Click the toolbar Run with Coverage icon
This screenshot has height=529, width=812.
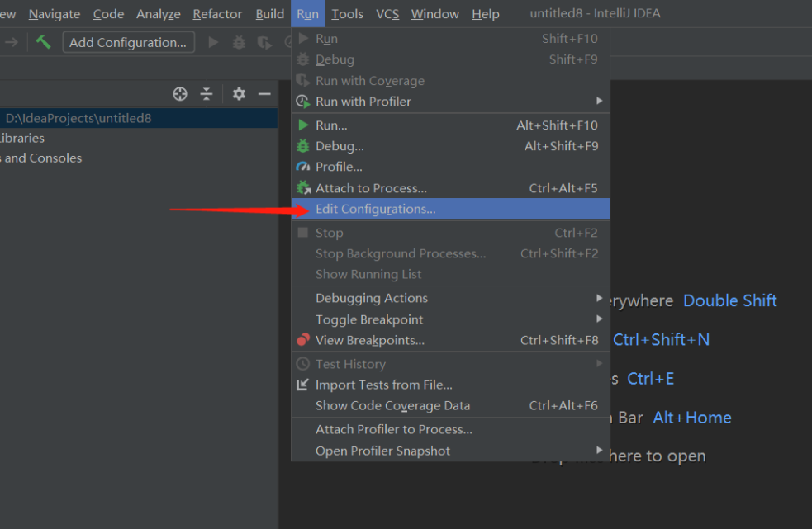point(264,42)
